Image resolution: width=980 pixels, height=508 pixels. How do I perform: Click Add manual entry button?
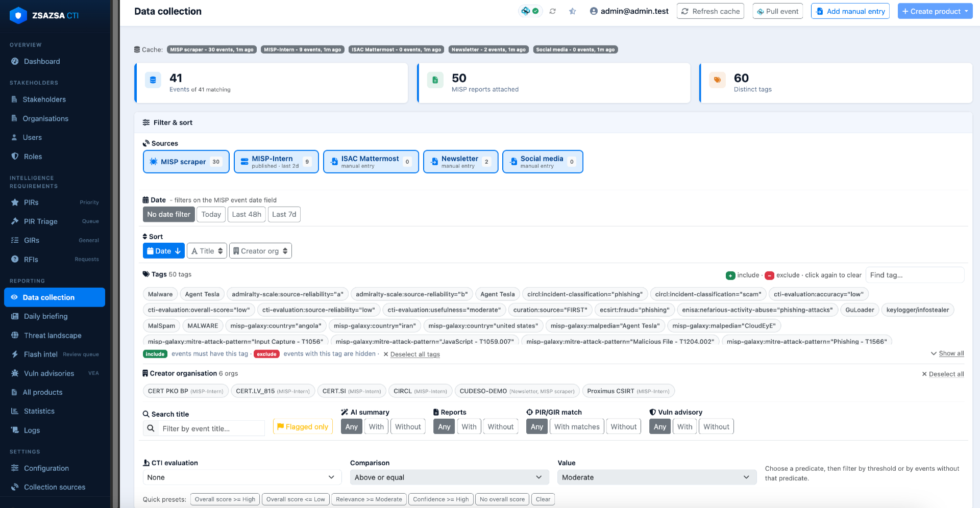click(850, 11)
